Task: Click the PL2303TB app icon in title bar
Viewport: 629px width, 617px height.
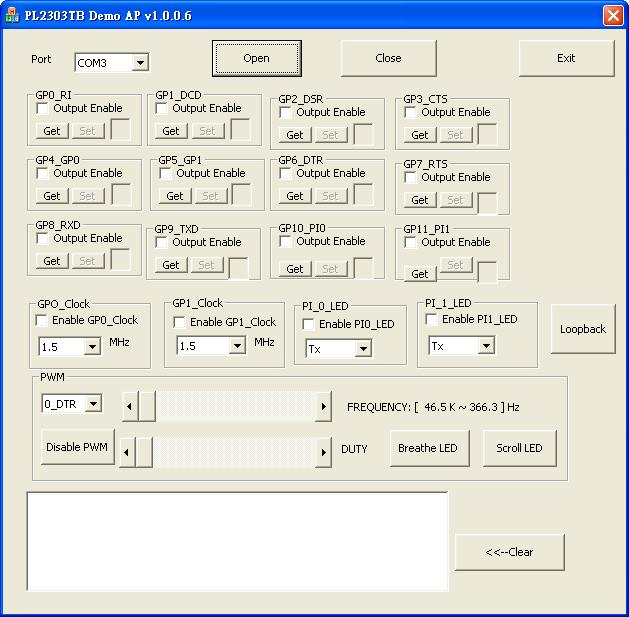Action: (12, 15)
